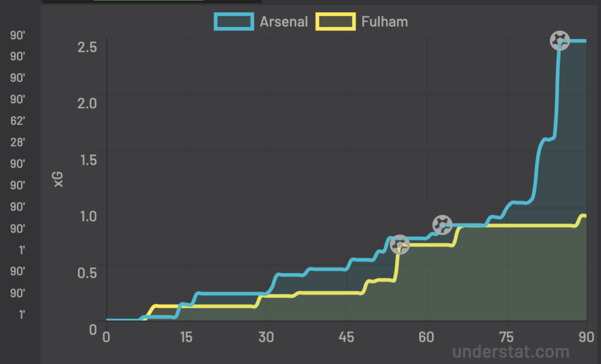Toggle the Fulham yellow legend box
Screen dimensions: 601x364
(335, 22)
